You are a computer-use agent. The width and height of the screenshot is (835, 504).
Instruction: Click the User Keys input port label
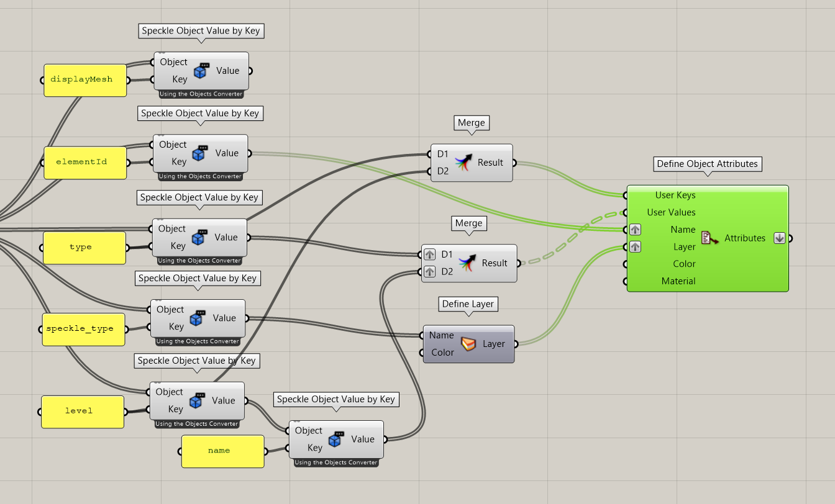(675, 196)
